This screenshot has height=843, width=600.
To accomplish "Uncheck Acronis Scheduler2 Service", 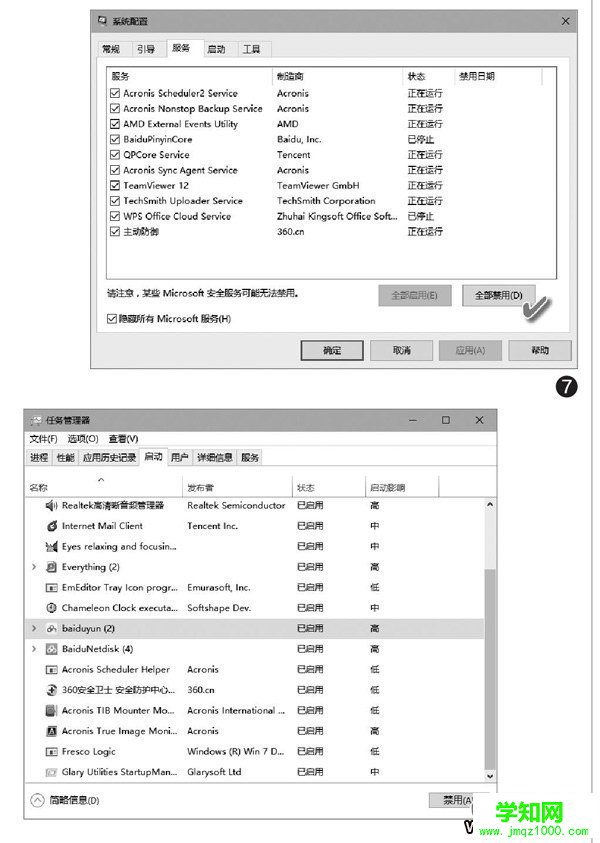I will tap(115, 93).
